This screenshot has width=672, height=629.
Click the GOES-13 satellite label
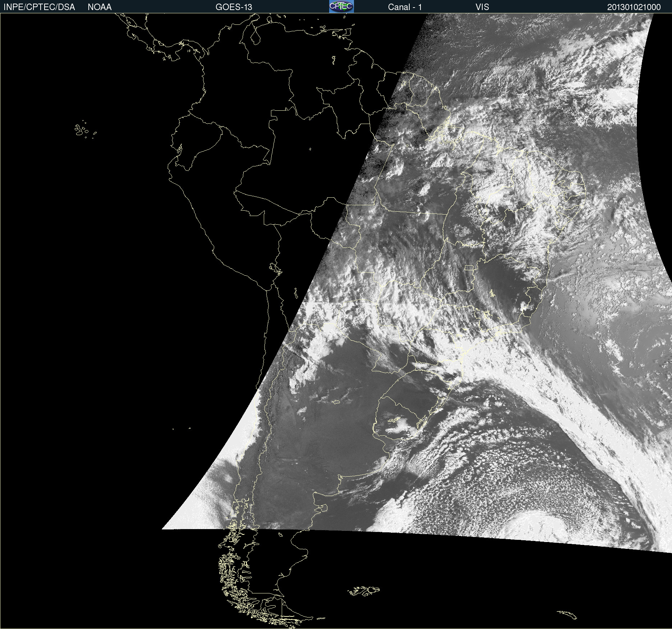point(234,7)
